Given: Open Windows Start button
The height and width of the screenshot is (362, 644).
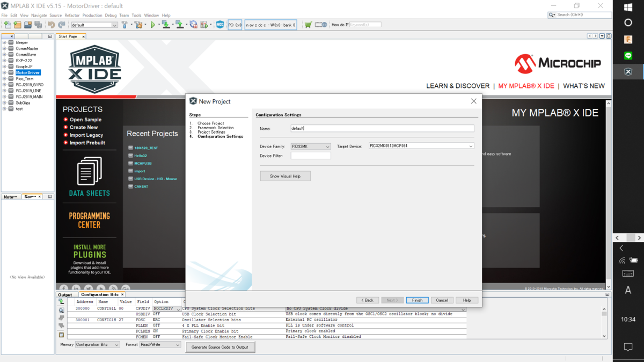Looking at the screenshot, I should pyautogui.click(x=628, y=7).
